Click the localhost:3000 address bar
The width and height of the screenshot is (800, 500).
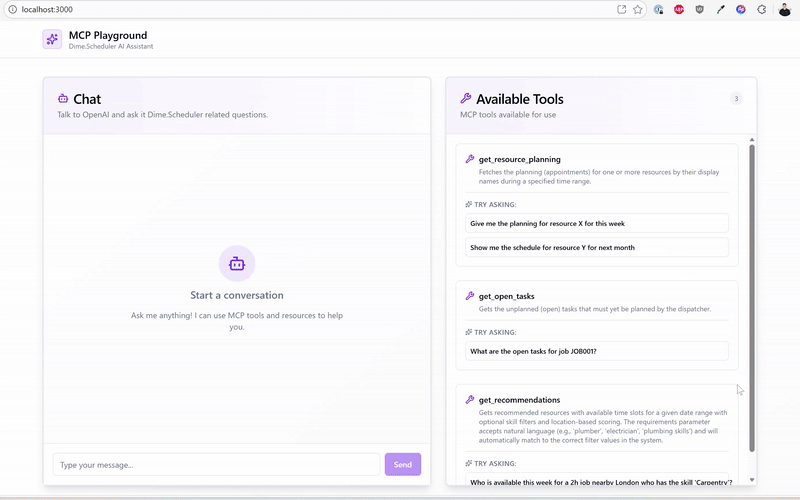[x=300, y=9]
